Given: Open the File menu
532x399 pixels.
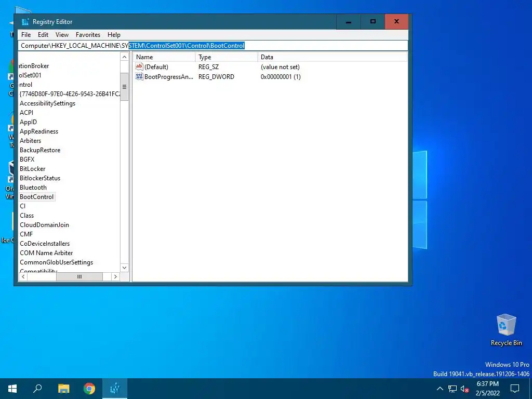Looking at the screenshot, I should tap(26, 35).
